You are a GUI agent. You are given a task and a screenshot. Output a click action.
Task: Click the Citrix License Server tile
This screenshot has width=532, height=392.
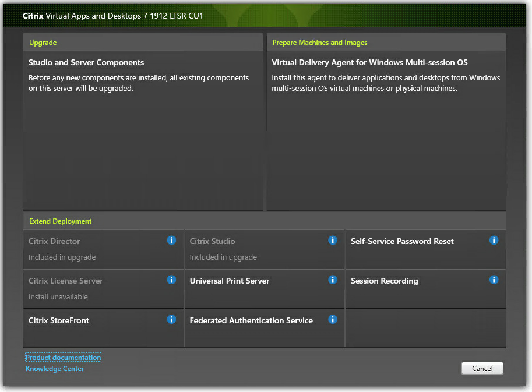click(x=104, y=289)
